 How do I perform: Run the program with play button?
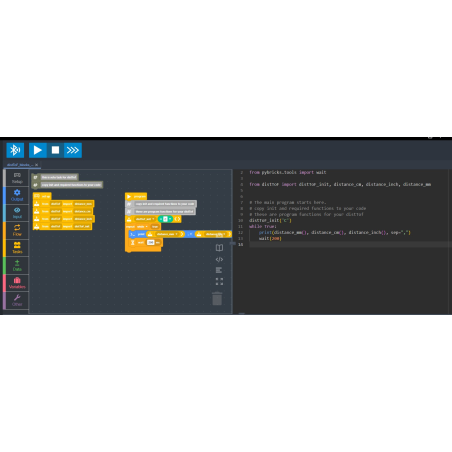click(37, 150)
